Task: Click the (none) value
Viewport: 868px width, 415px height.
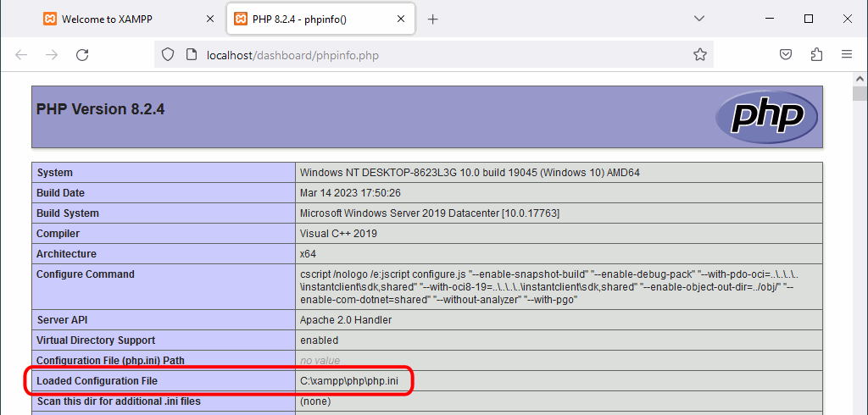Action: click(x=315, y=401)
